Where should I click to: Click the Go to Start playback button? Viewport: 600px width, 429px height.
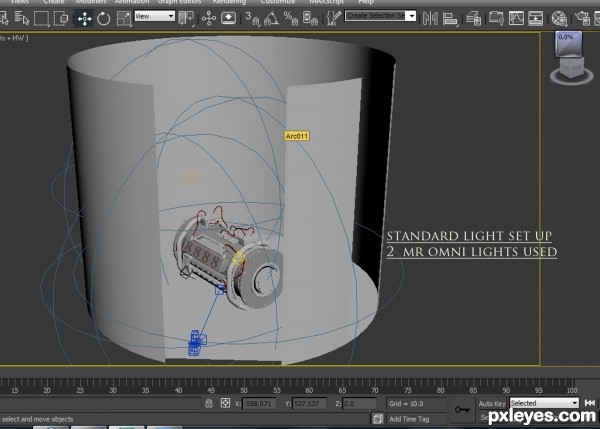(x=590, y=403)
